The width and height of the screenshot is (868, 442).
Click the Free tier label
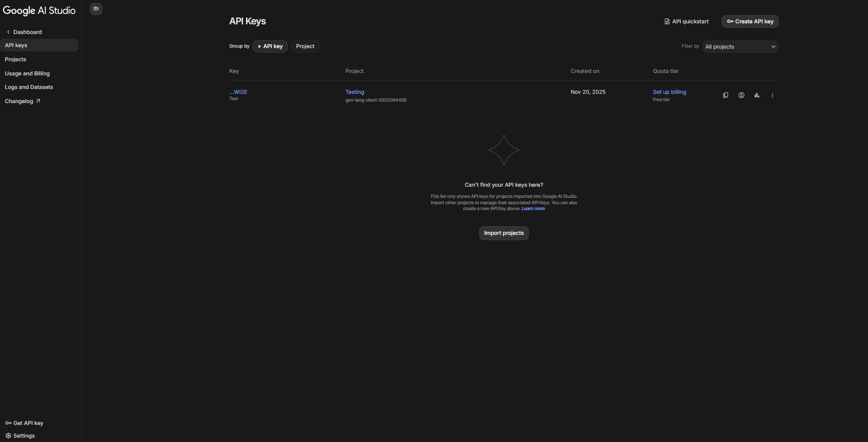[x=661, y=100]
